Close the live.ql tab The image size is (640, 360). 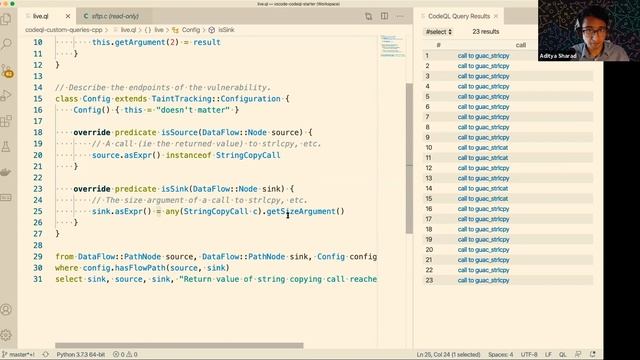[68, 16]
